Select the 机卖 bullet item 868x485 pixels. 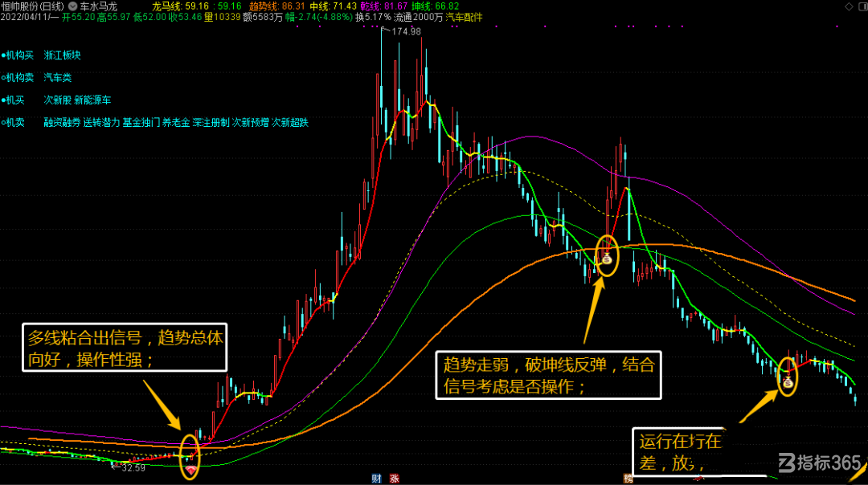point(14,123)
